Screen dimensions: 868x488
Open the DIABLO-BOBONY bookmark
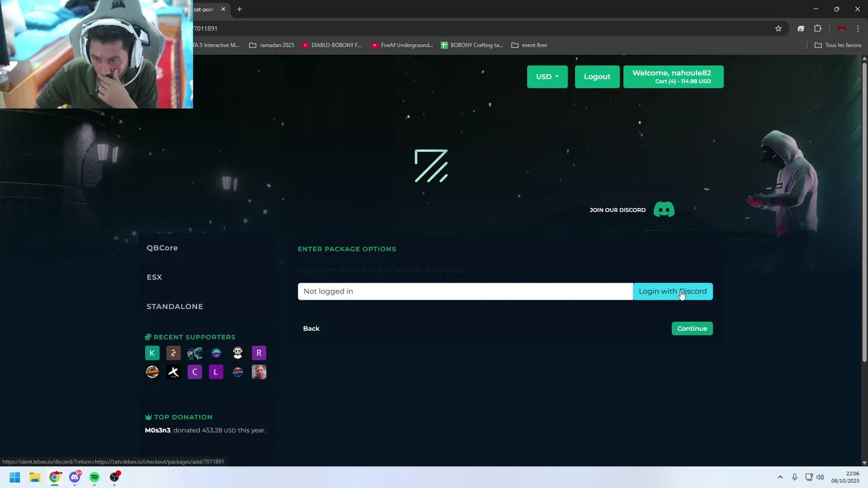point(332,45)
